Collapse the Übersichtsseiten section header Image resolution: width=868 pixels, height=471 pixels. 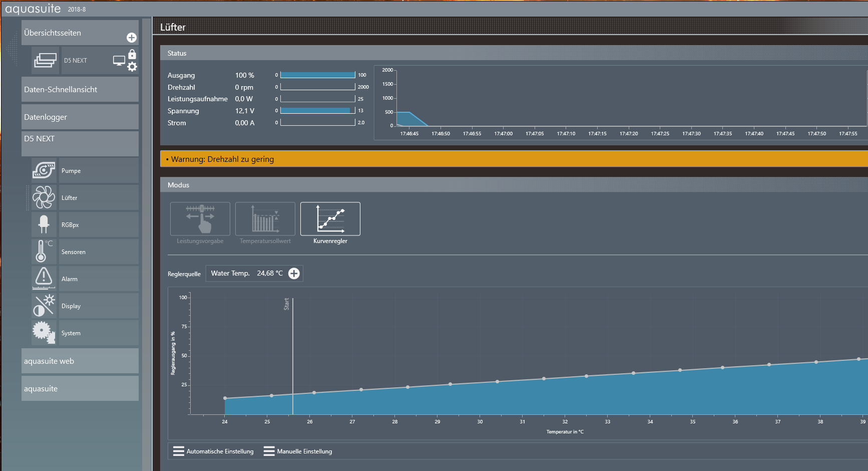point(80,33)
